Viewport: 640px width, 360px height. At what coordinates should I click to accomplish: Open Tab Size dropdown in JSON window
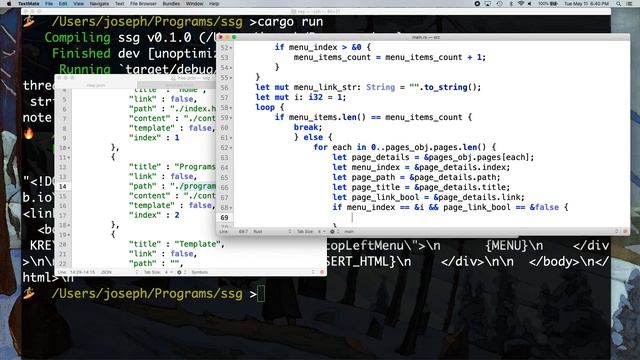pos(158,272)
